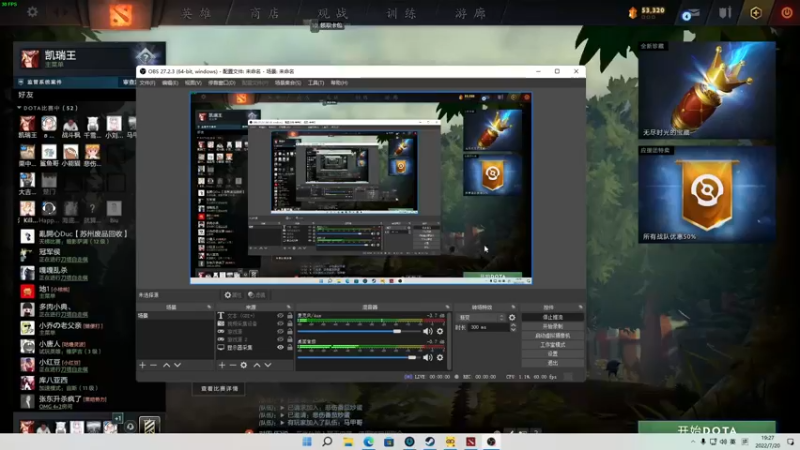
Task: Move the OBS scene down
Action: point(178,365)
